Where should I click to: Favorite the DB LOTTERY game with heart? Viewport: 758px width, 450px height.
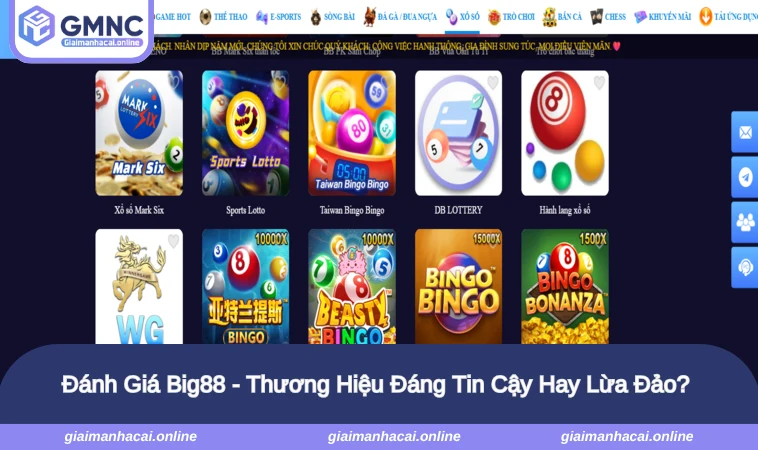[493, 83]
